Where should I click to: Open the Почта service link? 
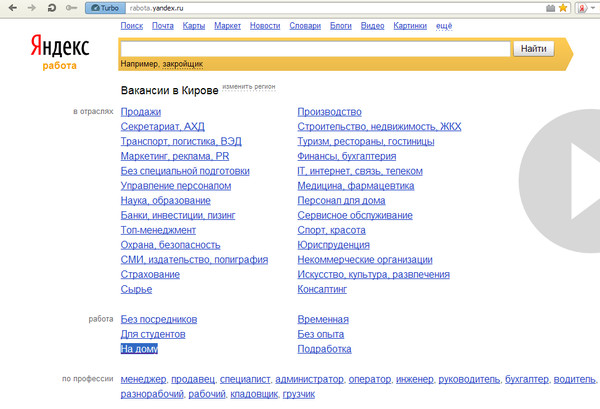[x=163, y=26]
